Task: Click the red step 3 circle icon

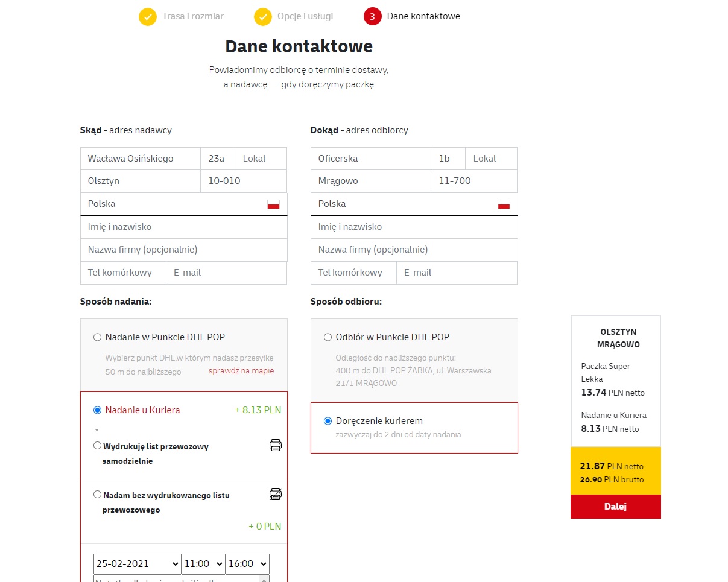Action: (372, 17)
